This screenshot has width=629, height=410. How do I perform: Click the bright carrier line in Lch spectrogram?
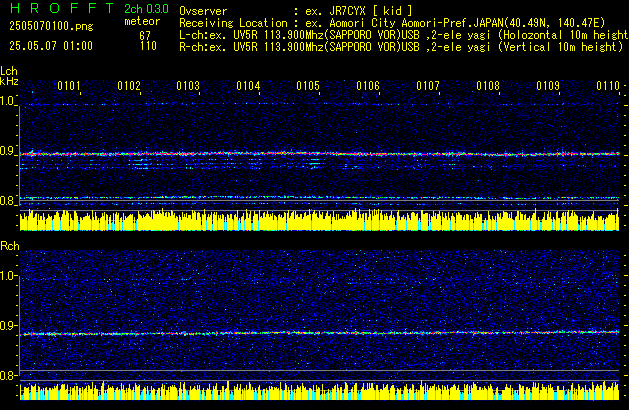pyautogui.click(x=319, y=154)
